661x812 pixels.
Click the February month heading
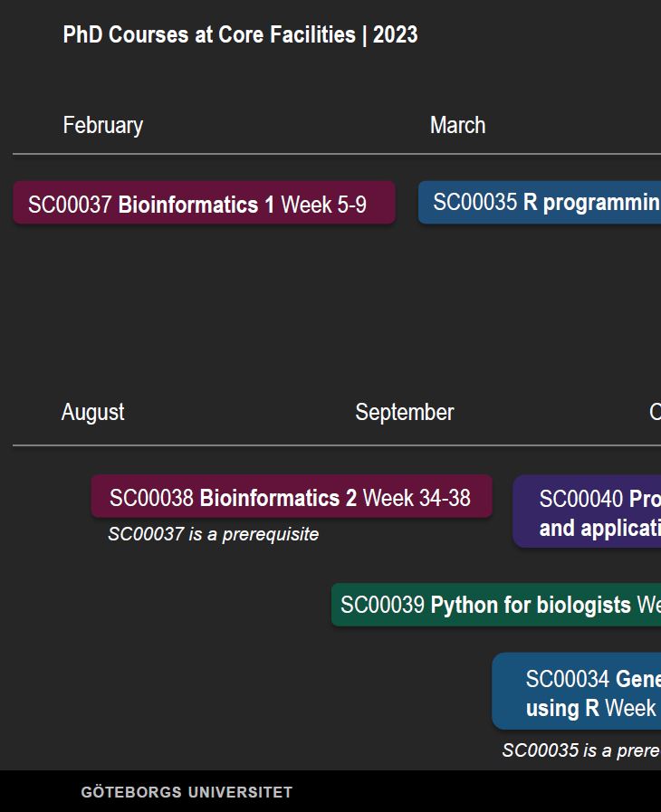point(103,125)
